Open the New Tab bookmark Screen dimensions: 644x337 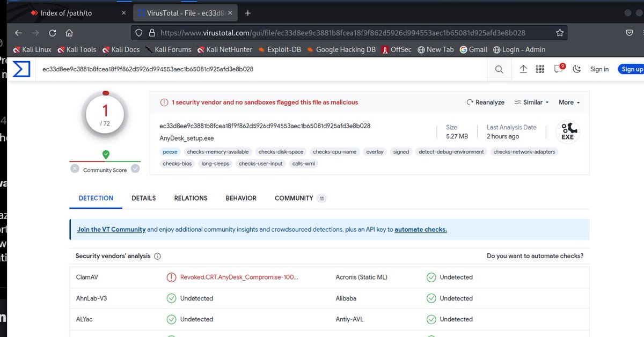[x=435, y=49]
